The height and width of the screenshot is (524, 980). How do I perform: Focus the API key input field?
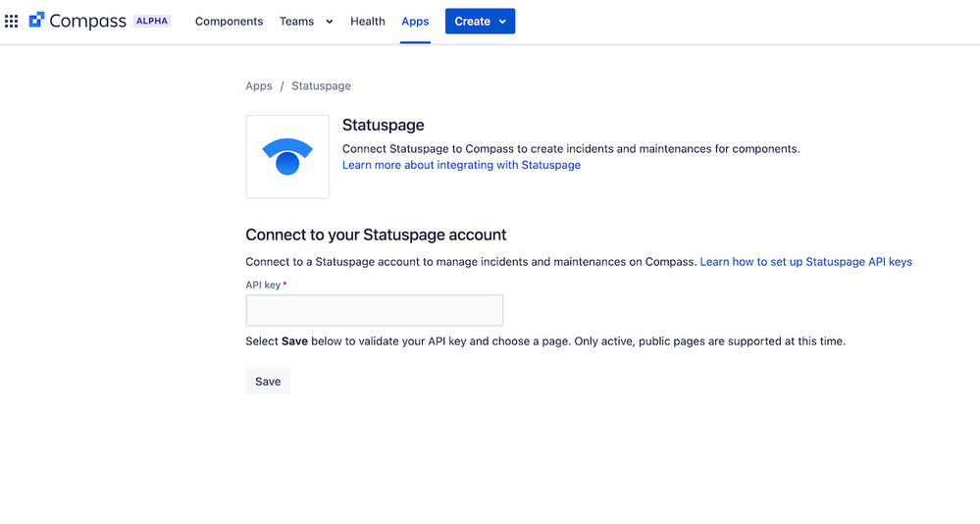(x=375, y=310)
